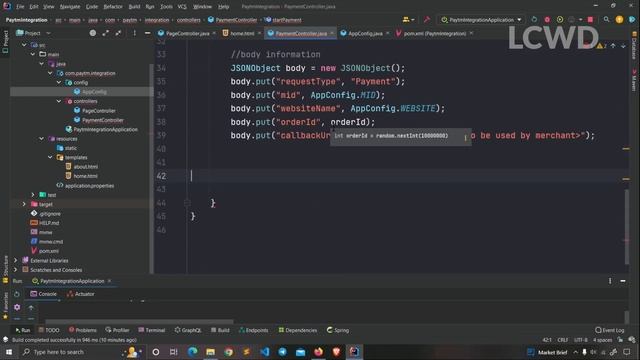
Task: Switch to AppConfig.java editor tab
Action: tap(365, 33)
